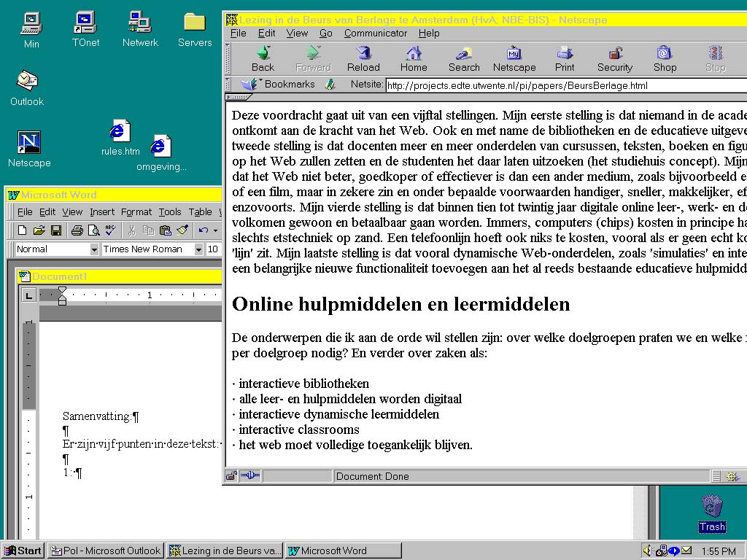The height and width of the screenshot is (560, 747).
Task: Select the rules.htm desktop file
Action: [x=120, y=138]
